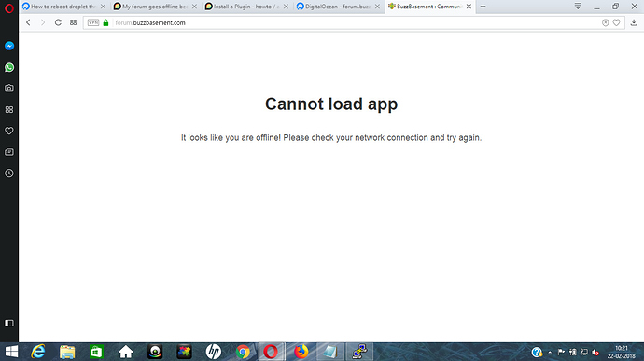Toggle the sidebar panel icon at bottom
The image size is (644, 361).
point(9,323)
